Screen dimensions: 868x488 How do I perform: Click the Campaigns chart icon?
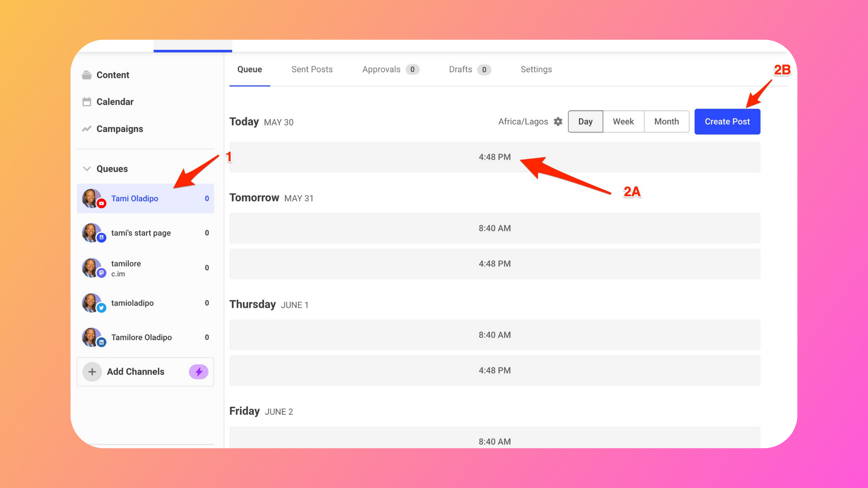(x=87, y=129)
